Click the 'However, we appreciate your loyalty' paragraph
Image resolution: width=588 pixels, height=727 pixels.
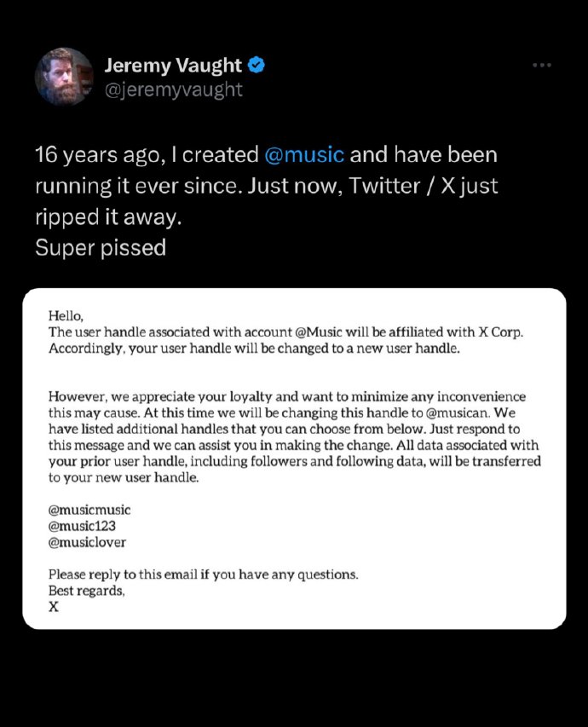pos(295,436)
